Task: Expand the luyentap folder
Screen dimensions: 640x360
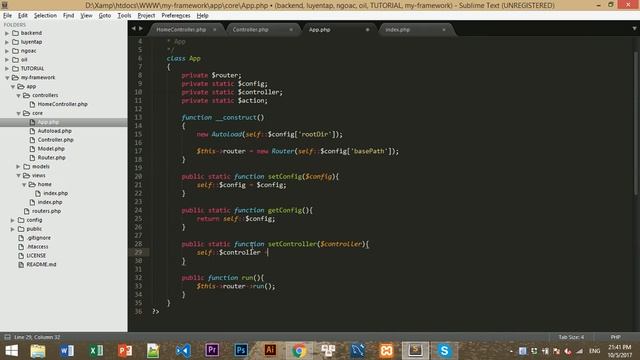Action: (x=7, y=42)
